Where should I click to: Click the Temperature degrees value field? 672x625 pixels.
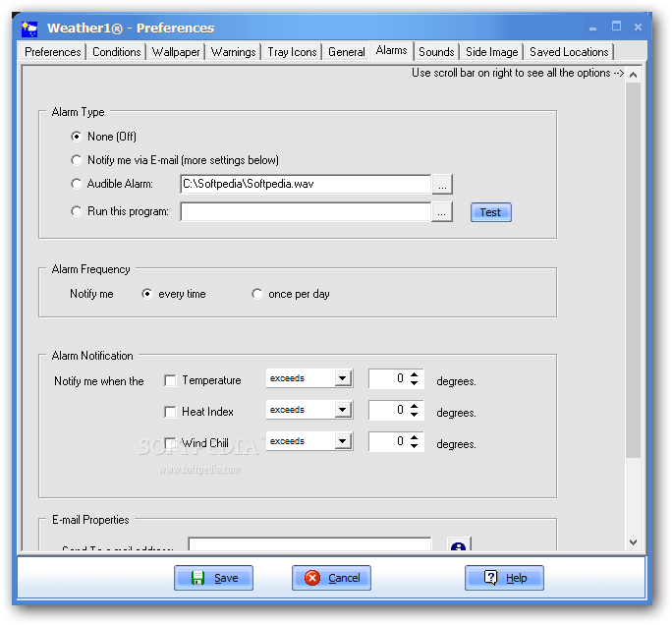[x=388, y=378]
